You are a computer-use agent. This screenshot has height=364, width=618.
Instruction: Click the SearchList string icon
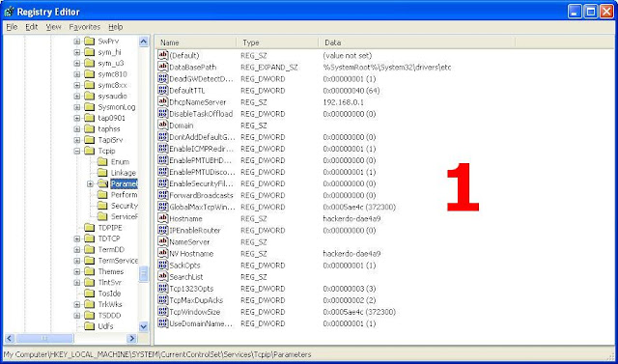(163, 276)
